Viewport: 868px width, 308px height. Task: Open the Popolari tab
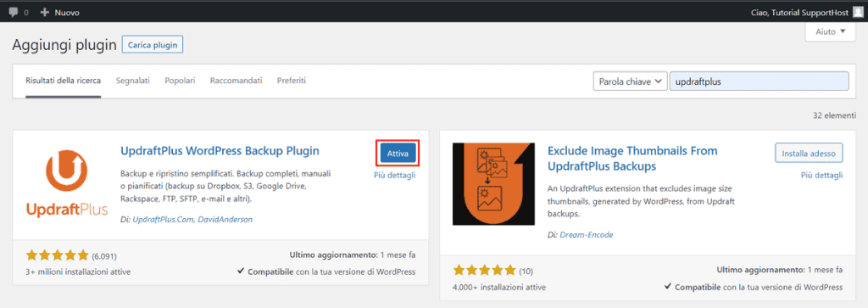pyautogui.click(x=180, y=81)
